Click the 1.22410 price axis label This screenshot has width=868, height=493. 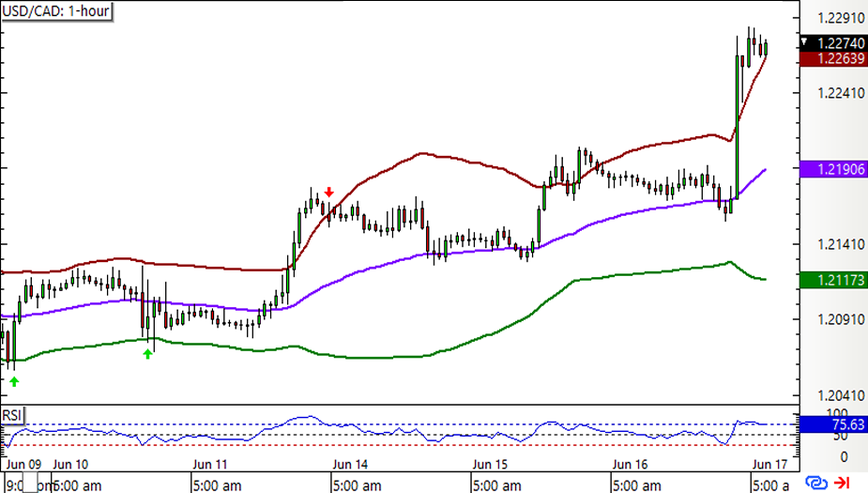tap(841, 93)
